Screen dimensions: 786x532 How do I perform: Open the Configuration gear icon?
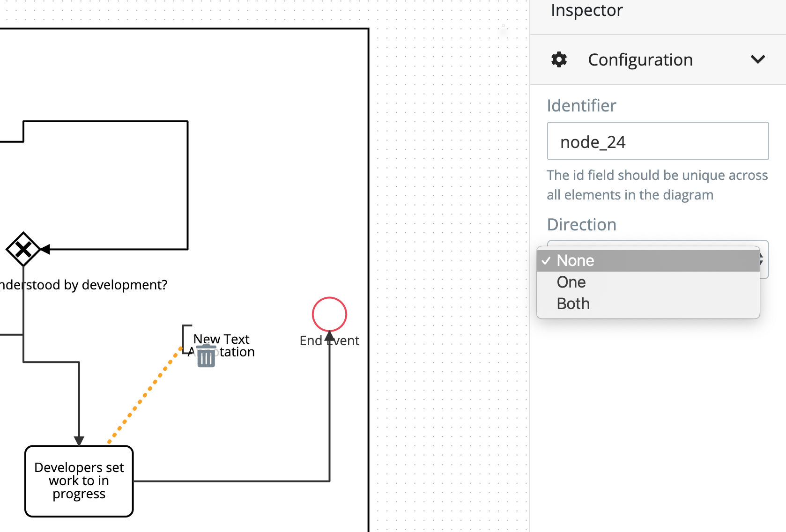point(559,59)
